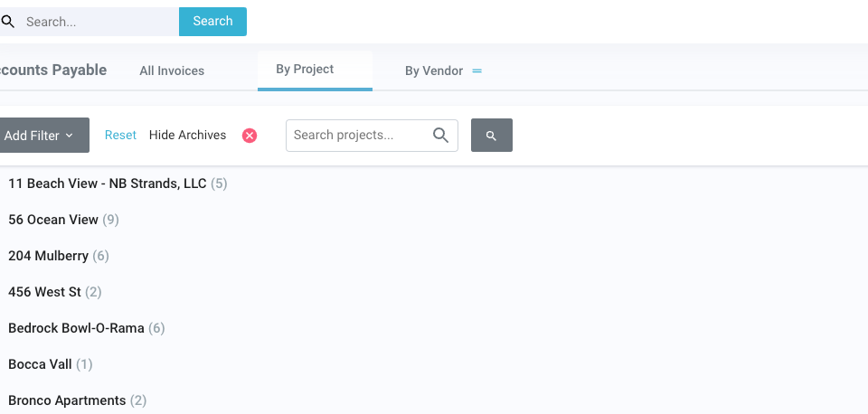Switch to the All Invoices tab
This screenshot has width=868, height=414.
(x=172, y=71)
